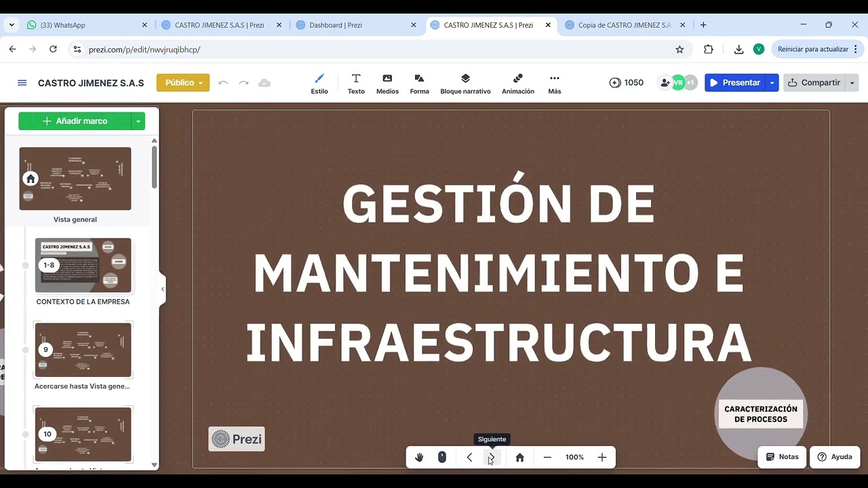Open browser extensions menu
868x488 pixels.
click(709, 49)
